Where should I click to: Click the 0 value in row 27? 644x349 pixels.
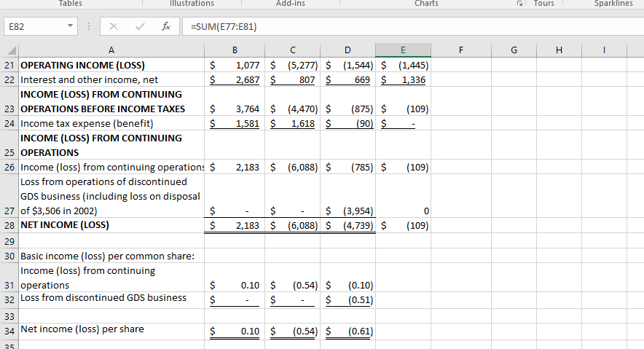[403, 196]
